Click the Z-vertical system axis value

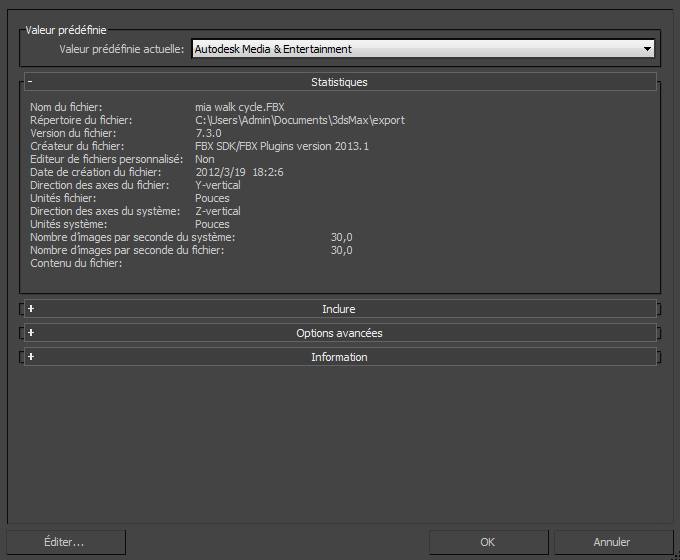[x=218, y=211]
